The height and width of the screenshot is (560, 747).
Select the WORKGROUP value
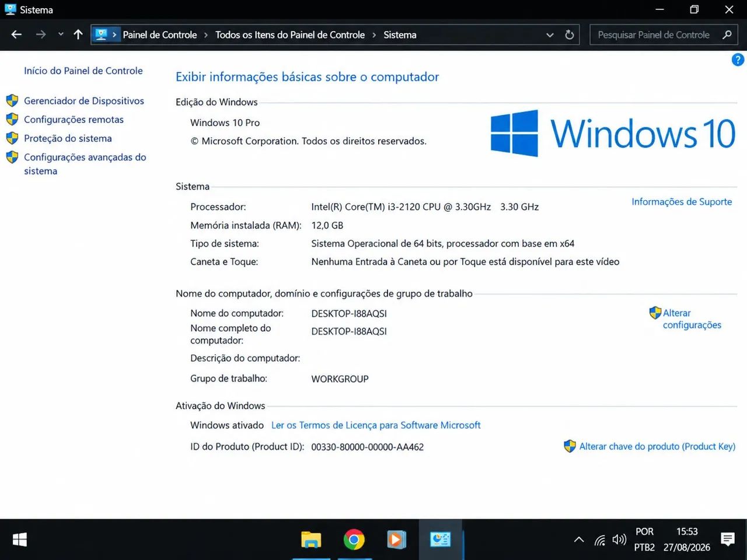click(340, 379)
